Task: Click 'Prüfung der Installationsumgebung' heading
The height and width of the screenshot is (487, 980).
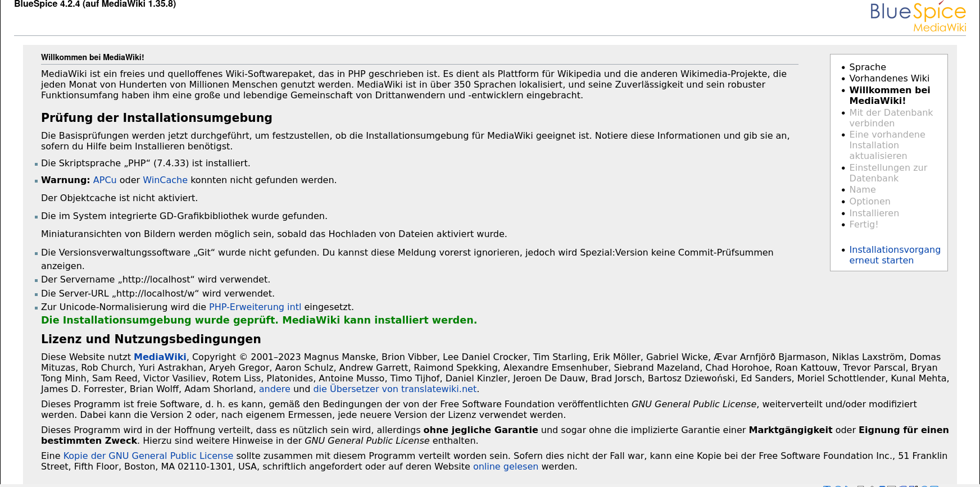Action: [x=157, y=118]
